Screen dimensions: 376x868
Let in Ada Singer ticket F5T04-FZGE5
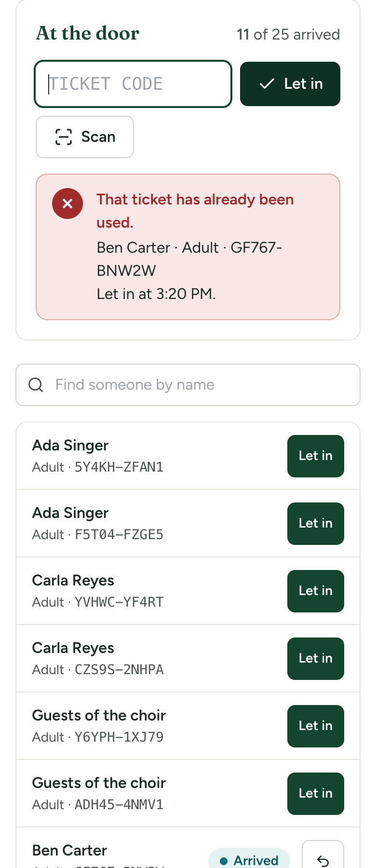(x=316, y=524)
